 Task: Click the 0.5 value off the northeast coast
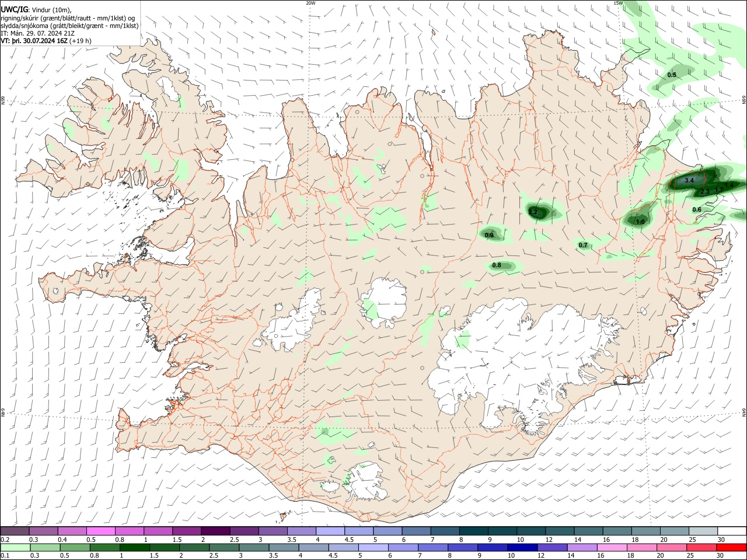[672, 75]
